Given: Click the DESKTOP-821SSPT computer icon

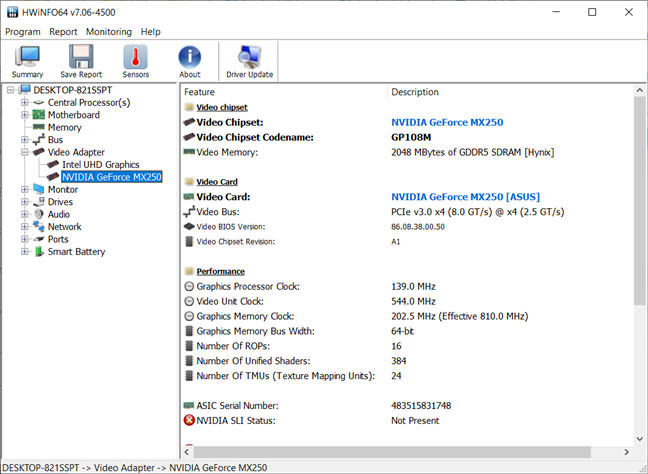Looking at the screenshot, I should point(25,90).
